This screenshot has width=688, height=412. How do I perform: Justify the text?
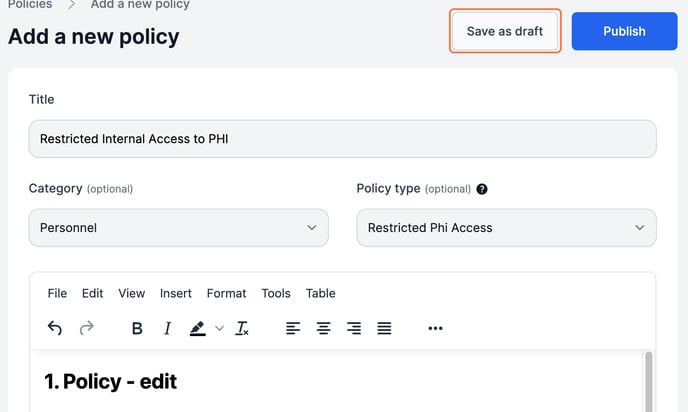[384, 328]
